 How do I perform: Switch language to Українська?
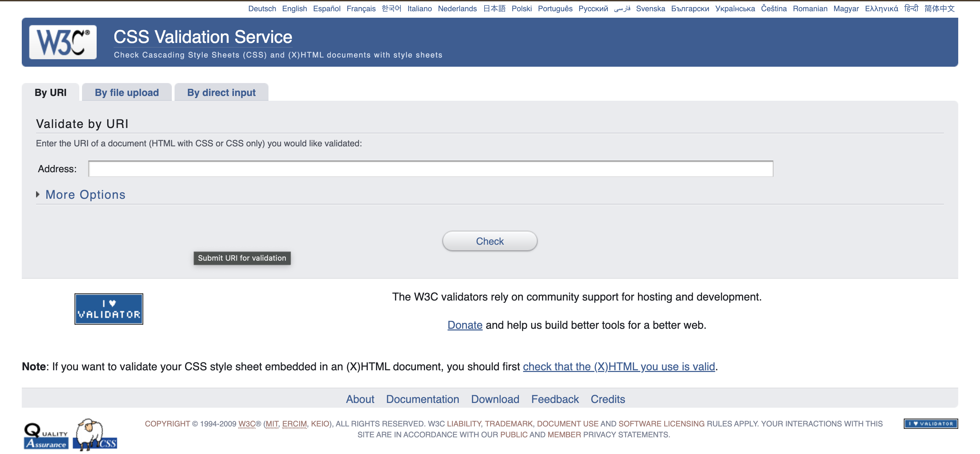[x=735, y=9]
